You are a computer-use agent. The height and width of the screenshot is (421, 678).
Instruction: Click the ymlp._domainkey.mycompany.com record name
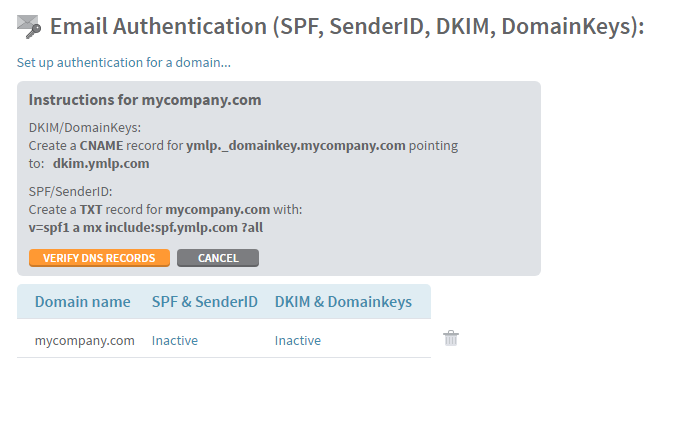[296, 146]
